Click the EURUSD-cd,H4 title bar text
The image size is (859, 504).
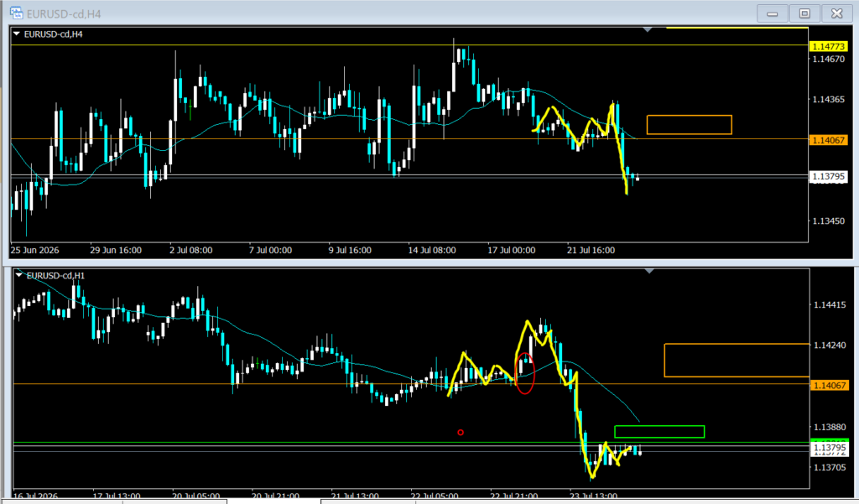click(x=64, y=13)
